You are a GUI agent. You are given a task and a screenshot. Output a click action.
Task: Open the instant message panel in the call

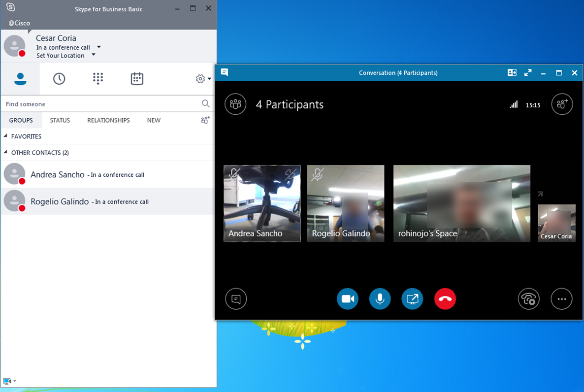point(236,299)
